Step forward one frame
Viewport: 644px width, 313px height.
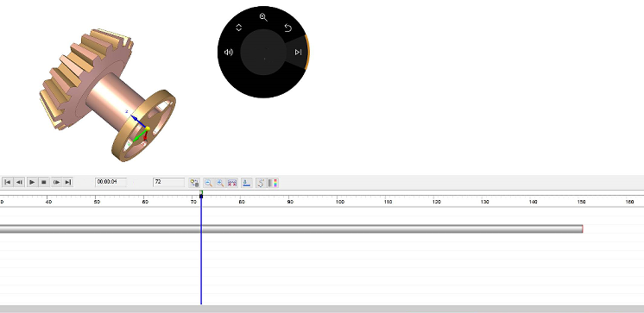point(57,182)
